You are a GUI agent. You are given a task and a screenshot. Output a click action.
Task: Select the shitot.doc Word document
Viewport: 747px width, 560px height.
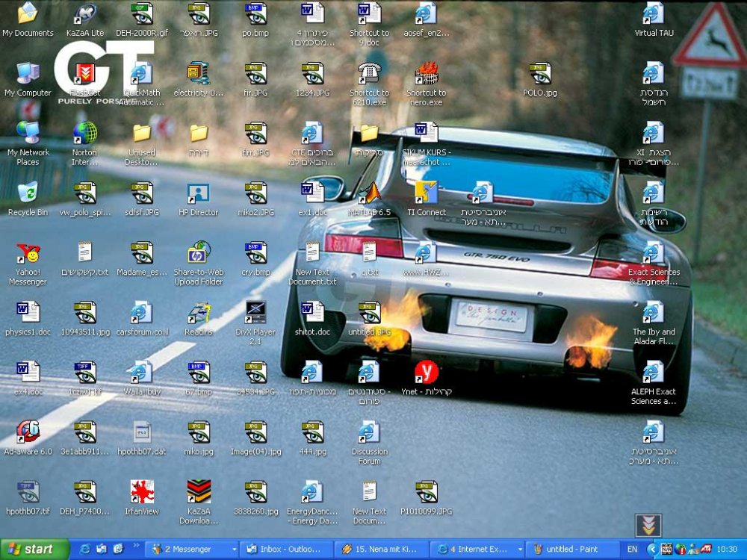312,312
